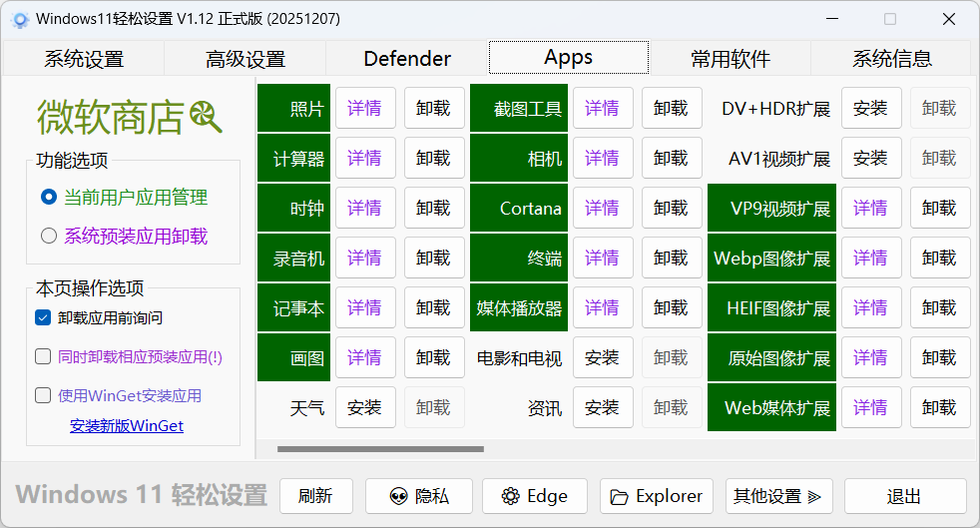Install 电影和电视 app

(x=603, y=358)
